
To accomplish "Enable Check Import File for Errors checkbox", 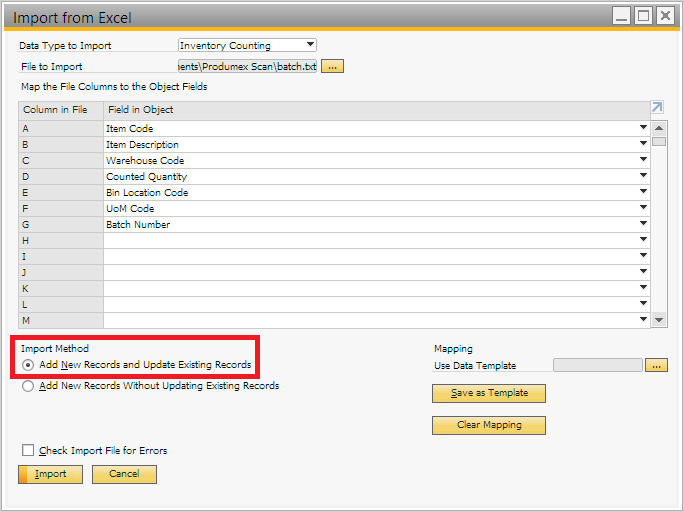I will click(x=28, y=450).
